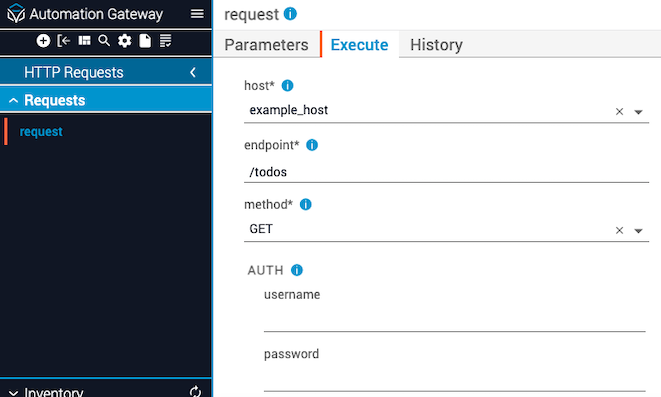The width and height of the screenshot is (661, 397).
Task: Open the dashboard layout icon in sidebar toolbar
Action: 84,40
